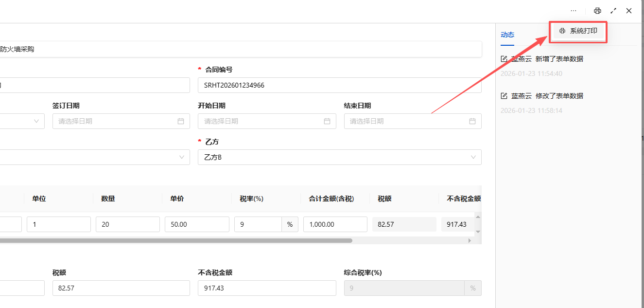The image size is (644, 308).
Task: Click the printer icon in the dialog header
Action: (x=597, y=10)
